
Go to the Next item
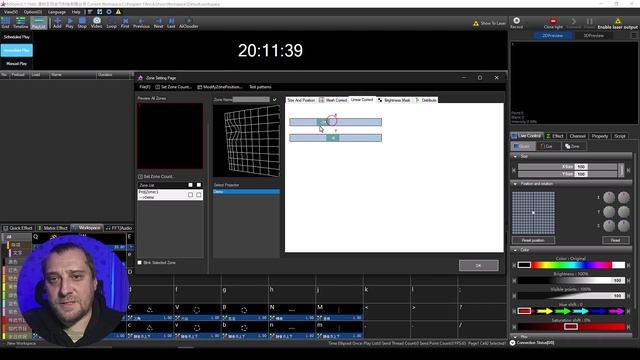pyautogui.click(x=158, y=22)
